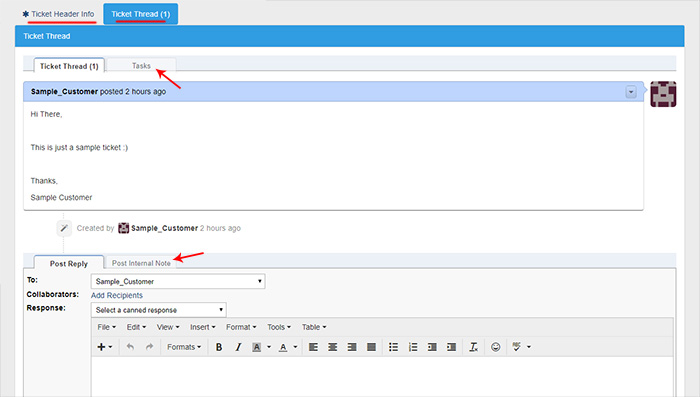Justify the text

point(371,347)
